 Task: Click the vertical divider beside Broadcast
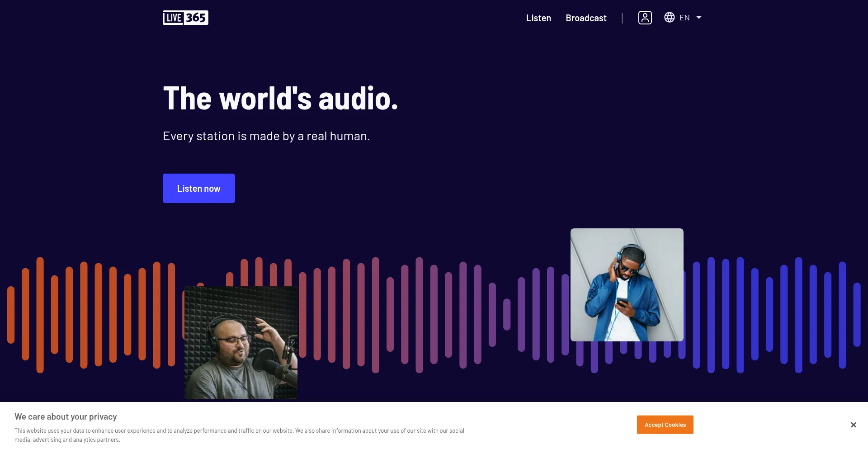pyautogui.click(x=622, y=18)
